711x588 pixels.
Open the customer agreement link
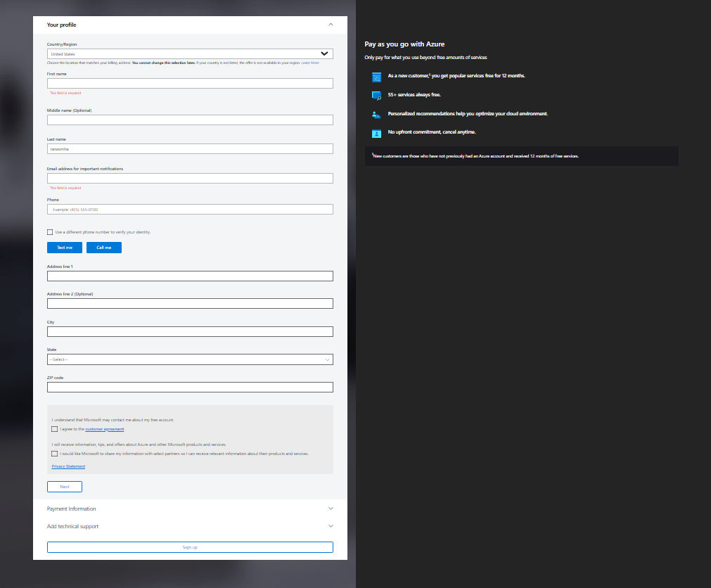(105, 429)
